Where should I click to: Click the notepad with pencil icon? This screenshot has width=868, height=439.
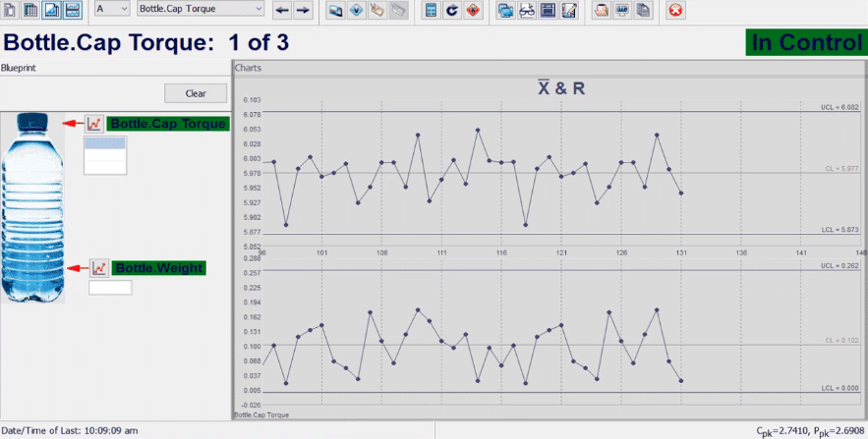[x=568, y=10]
